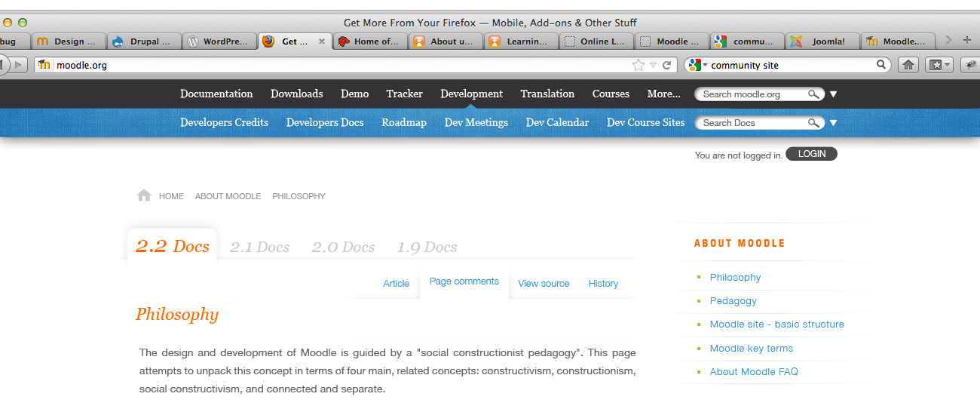The image size is (980, 409).
Task: Click the Moodle favicon in address bar
Action: pos(44,65)
